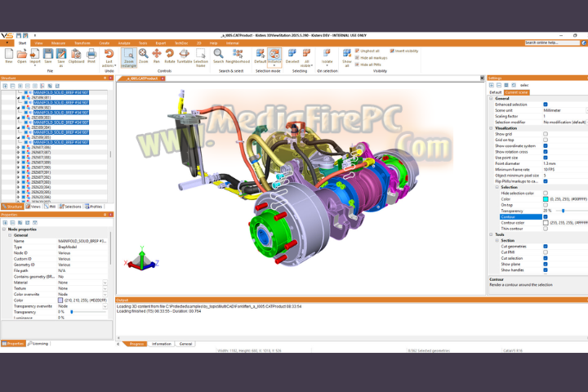Click the Print icon
The width and height of the screenshot is (588, 392).
coord(91,54)
